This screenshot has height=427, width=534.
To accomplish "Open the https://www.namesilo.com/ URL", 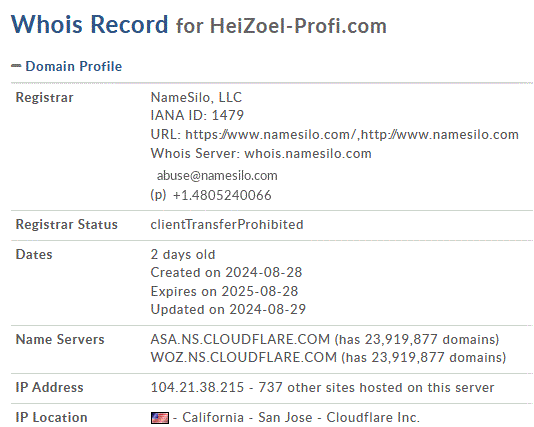I will (x=270, y=135).
